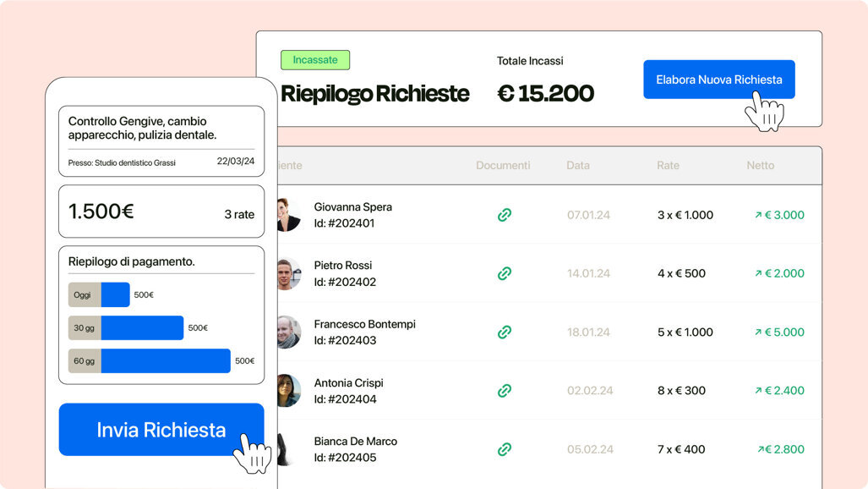This screenshot has width=868, height=489.
Task: Open the 3 rate installment selector
Action: point(239,215)
